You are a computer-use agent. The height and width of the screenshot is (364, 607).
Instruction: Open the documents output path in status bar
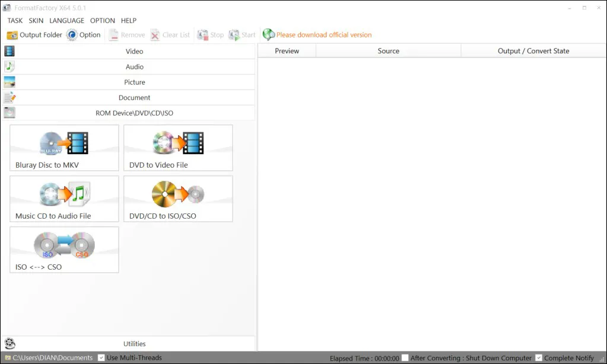pyautogui.click(x=52, y=357)
